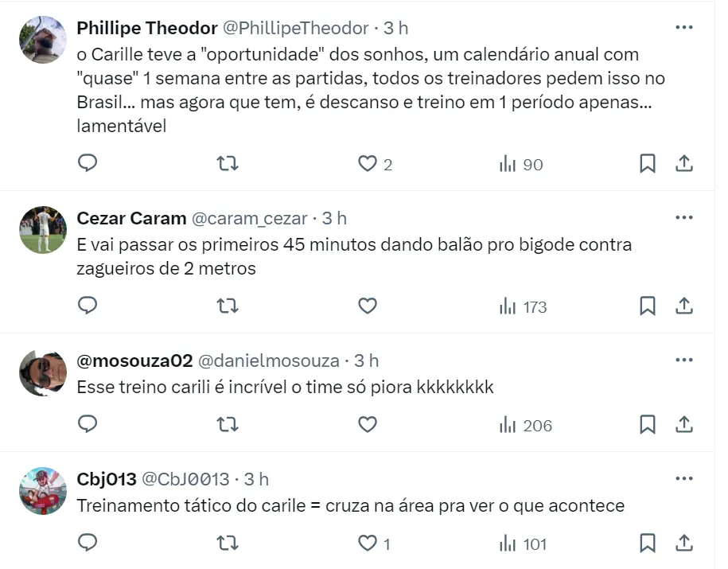Image resolution: width=728 pixels, height=569 pixels.
Task: Open Cezar Caram's profile name link
Action: click(131, 218)
